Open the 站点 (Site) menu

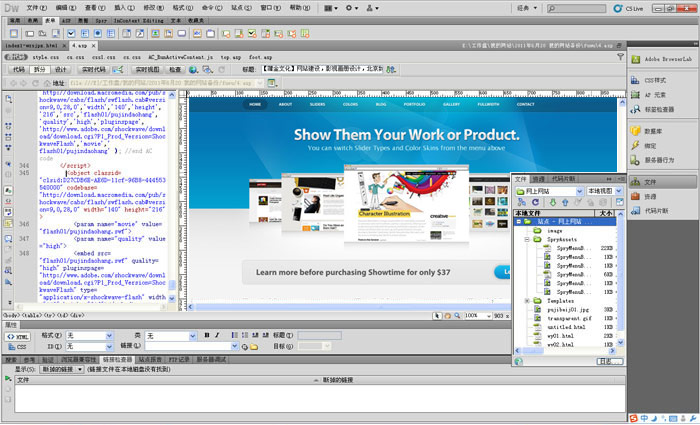pos(241,8)
